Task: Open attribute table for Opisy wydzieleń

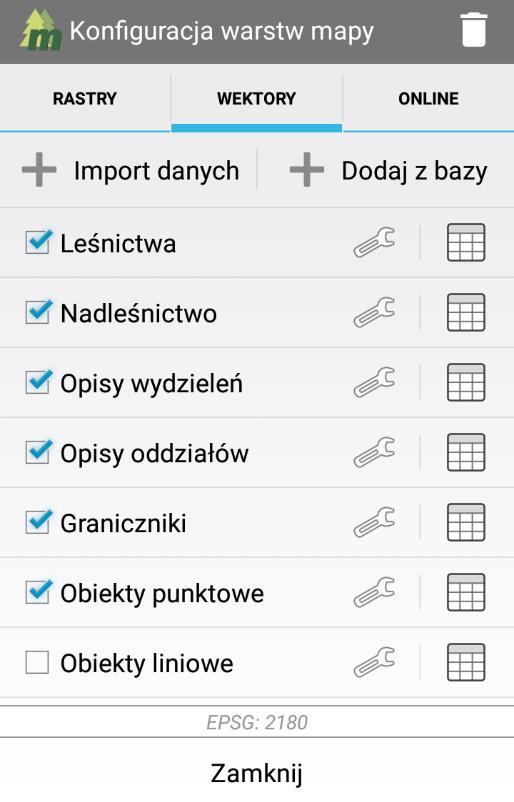Action: (x=466, y=383)
